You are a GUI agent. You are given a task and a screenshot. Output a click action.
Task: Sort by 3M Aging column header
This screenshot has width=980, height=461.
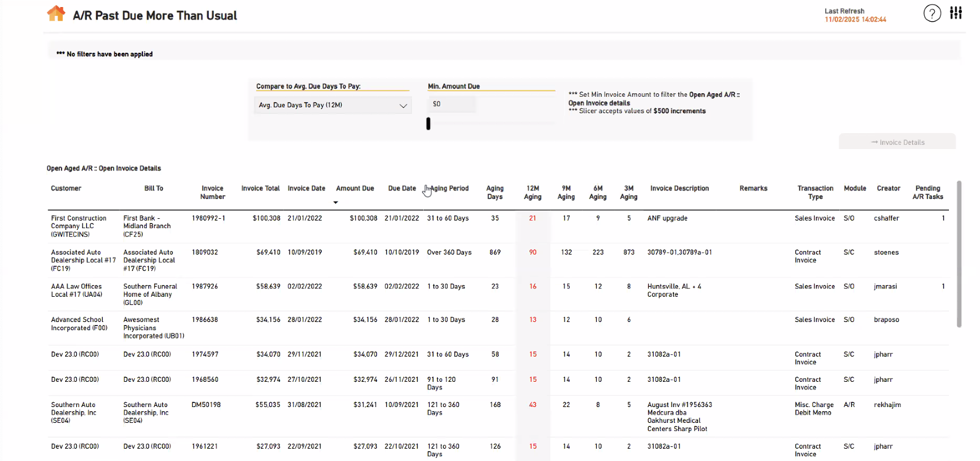(629, 192)
